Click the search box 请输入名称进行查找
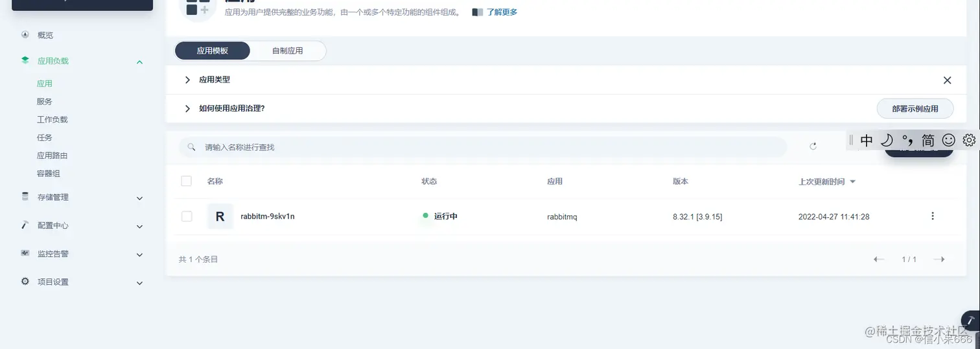 (x=483, y=147)
